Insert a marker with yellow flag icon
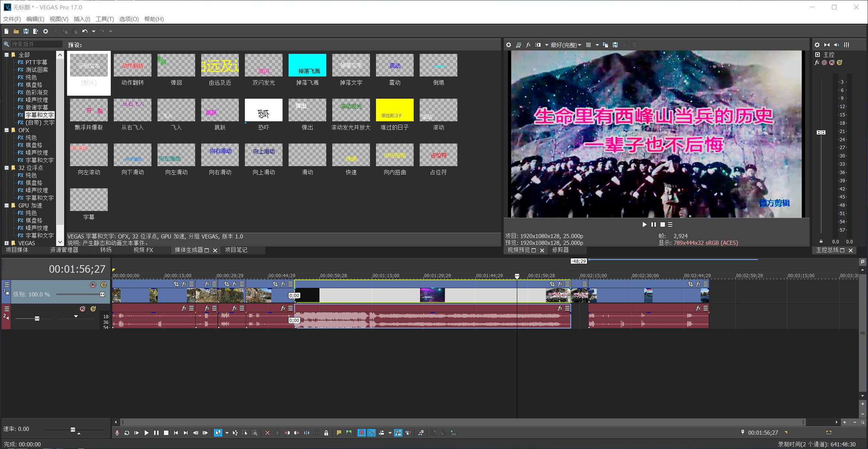This screenshot has height=449, width=868. pyautogui.click(x=339, y=433)
